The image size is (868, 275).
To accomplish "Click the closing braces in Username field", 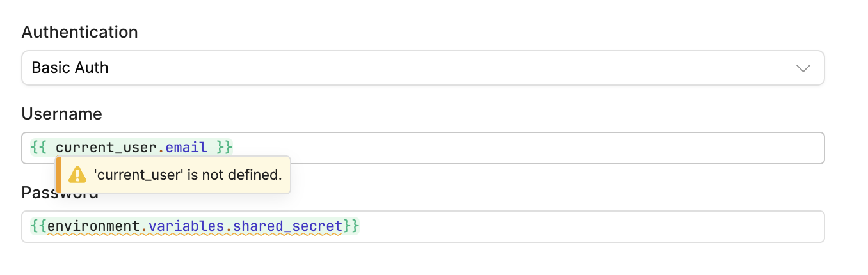I will [224, 148].
